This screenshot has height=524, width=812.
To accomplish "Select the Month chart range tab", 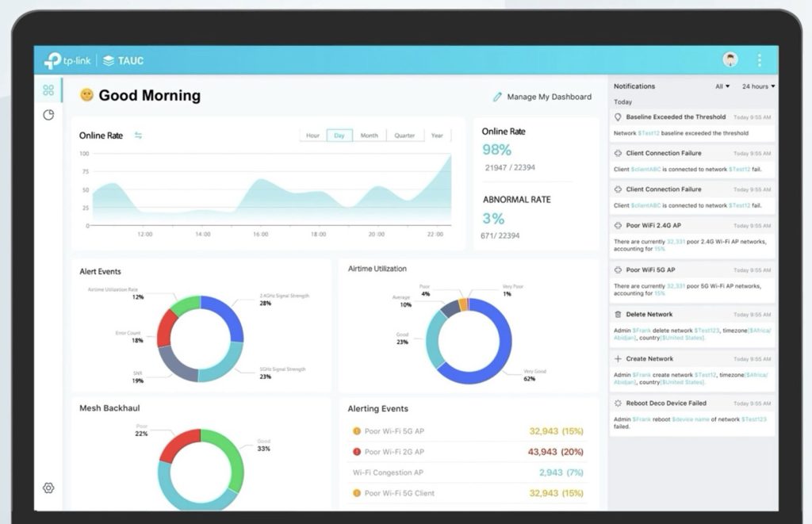I will point(369,136).
